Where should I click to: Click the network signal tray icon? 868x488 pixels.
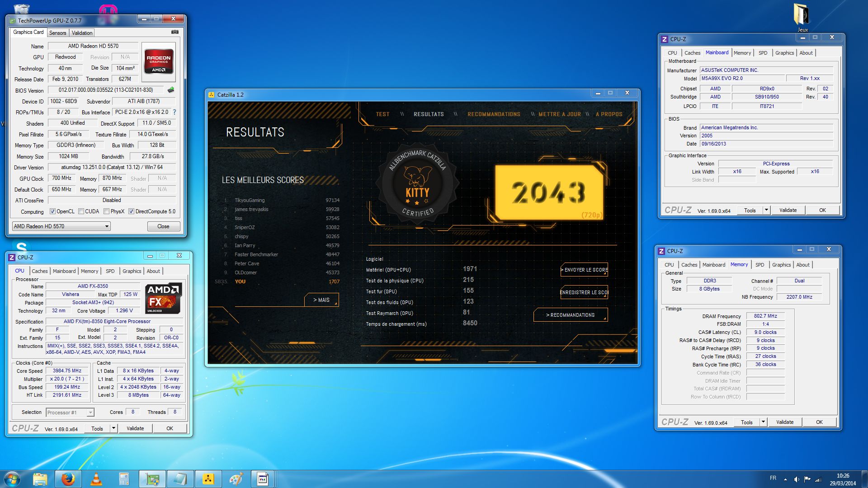(818, 479)
